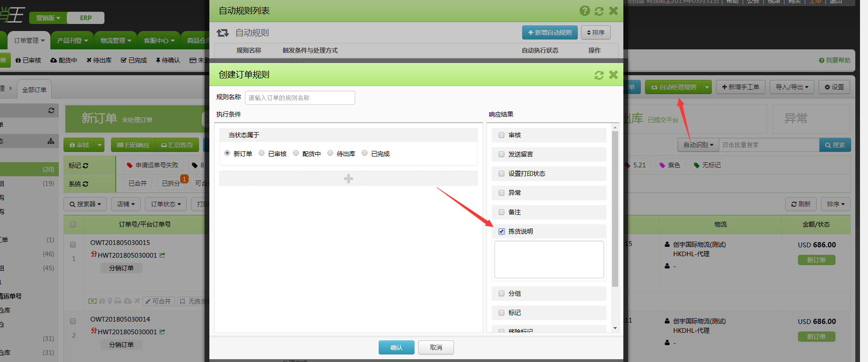Click 新增自动规则 button

click(549, 32)
